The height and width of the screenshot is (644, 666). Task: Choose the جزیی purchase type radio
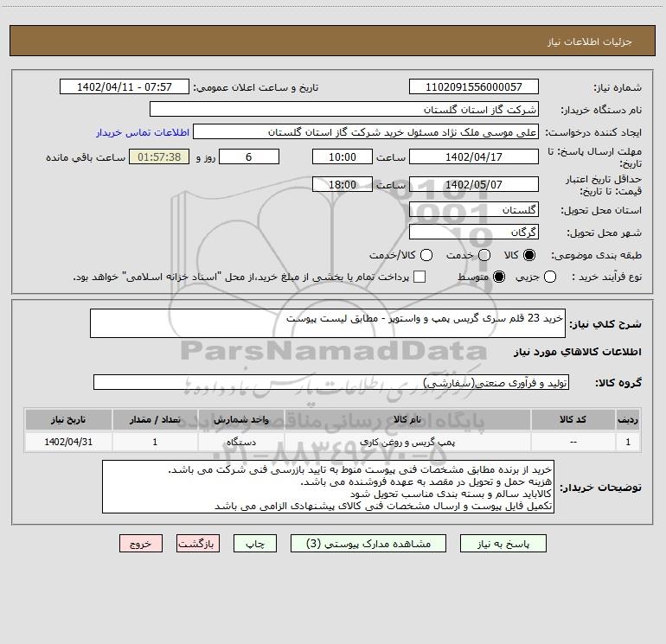pyautogui.click(x=550, y=277)
